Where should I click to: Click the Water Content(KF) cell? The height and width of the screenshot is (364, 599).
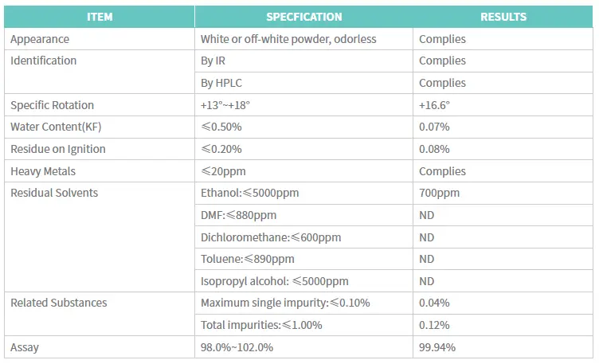[x=55, y=127]
